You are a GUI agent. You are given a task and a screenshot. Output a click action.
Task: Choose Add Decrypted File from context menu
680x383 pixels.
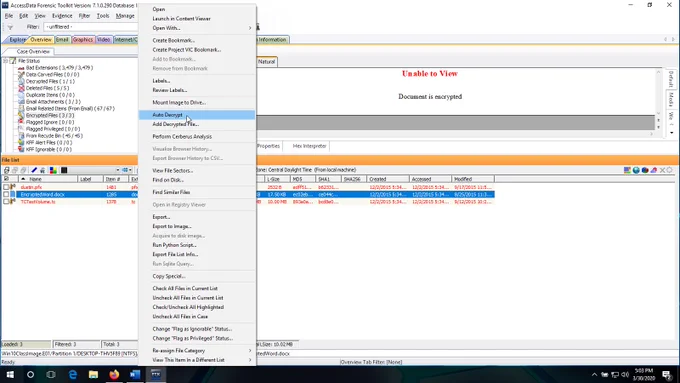(197, 124)
